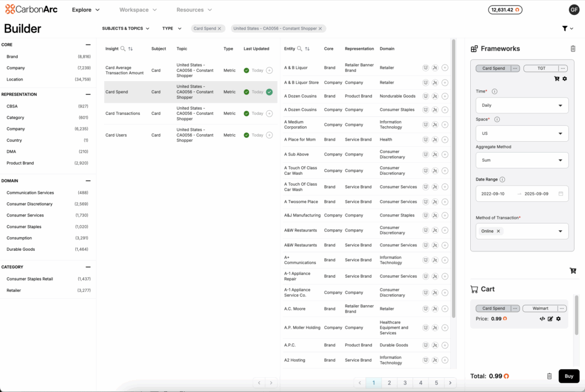The width and height of the screenshot is (585, 392).
Task: Sort the Entity column
Action: point(307,49)
